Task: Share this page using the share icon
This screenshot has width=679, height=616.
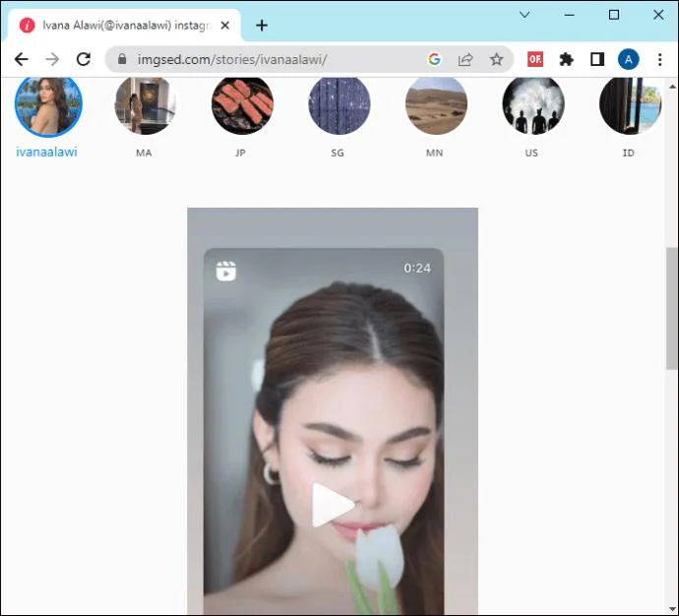Action: 465,59
